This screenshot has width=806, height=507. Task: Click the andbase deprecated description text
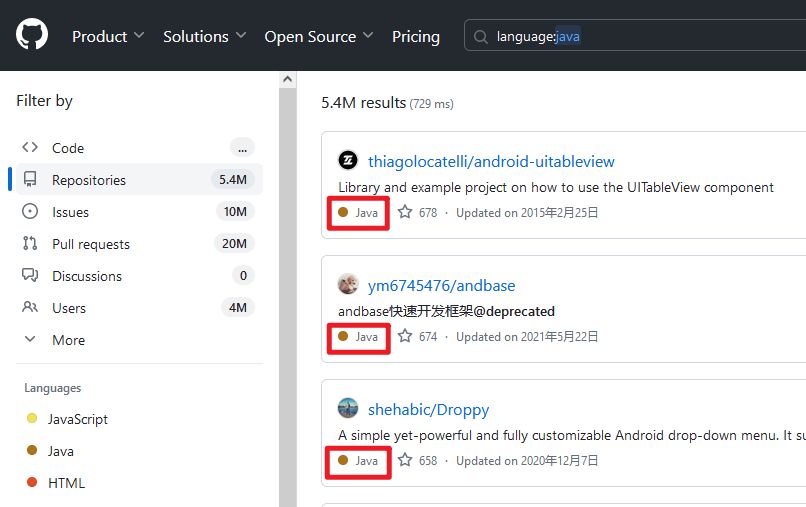coord(446,312)
